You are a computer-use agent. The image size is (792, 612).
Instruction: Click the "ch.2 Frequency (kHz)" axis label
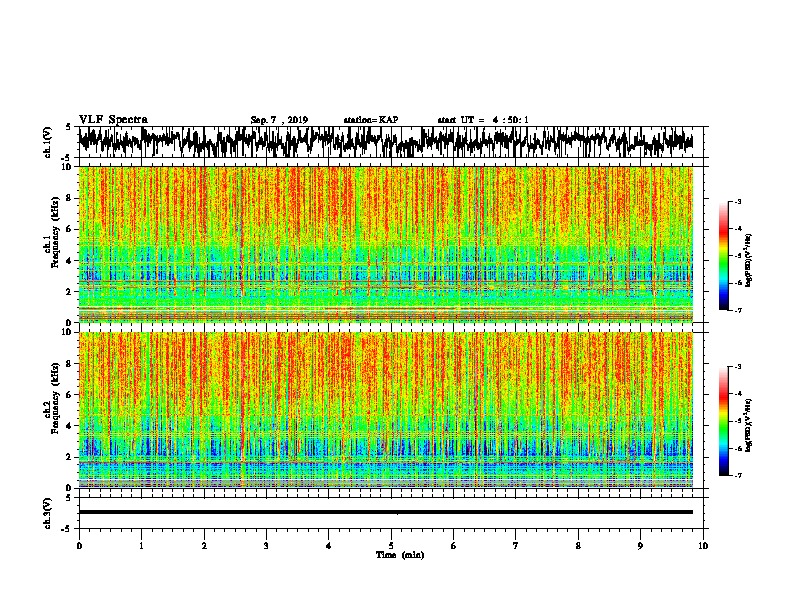coord(51,397)
